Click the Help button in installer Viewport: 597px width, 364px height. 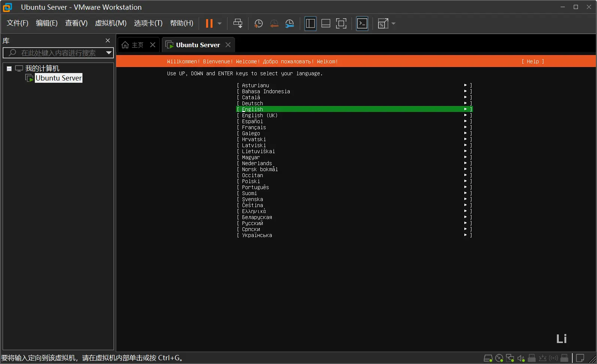pyautogui.click(x=533, y=61)
